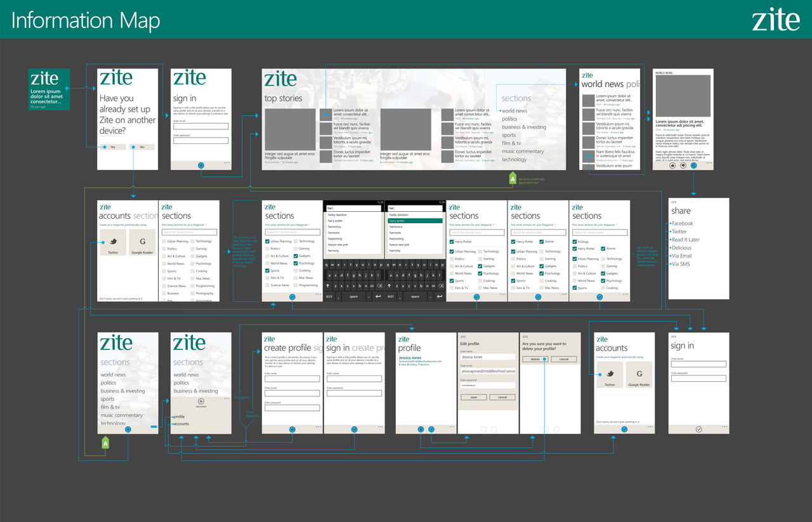The width and height of the screenshot is (812, 522).
Task: Click the pencil edit icon on profile screen
Action: 431,429
